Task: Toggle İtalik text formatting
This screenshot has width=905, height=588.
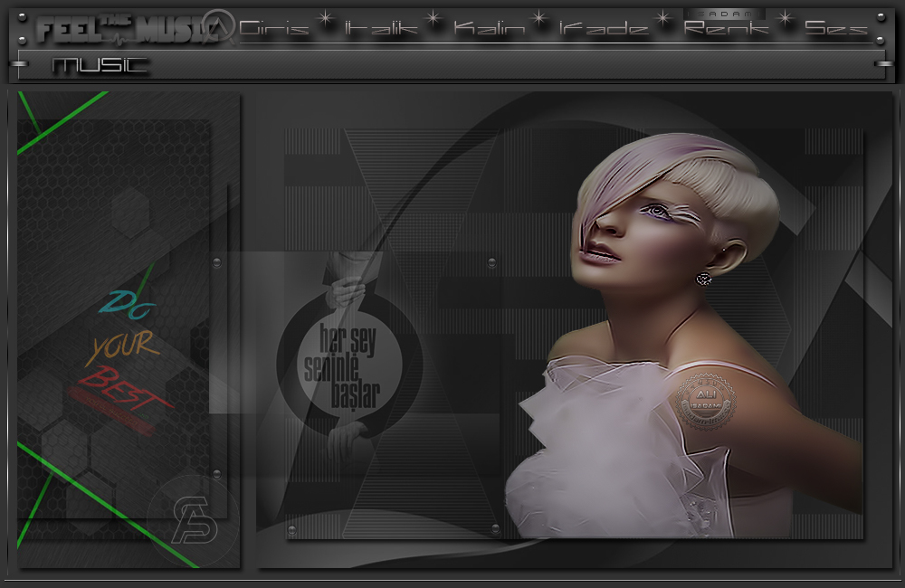Action: coord(380,29)
